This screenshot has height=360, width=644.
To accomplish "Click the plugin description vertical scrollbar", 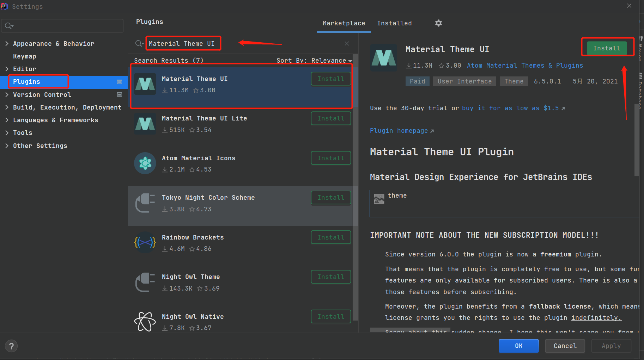I will [637, 139].
